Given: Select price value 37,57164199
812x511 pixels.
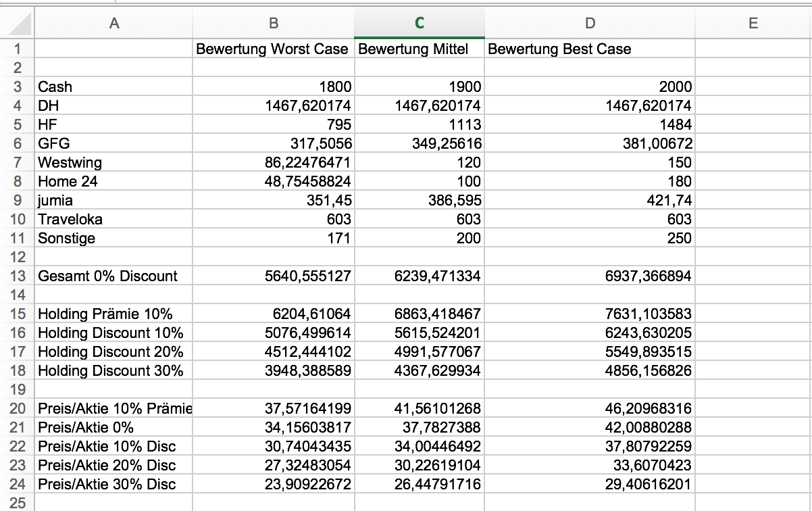Looking at the screenshot, I should tap(274, 408).
